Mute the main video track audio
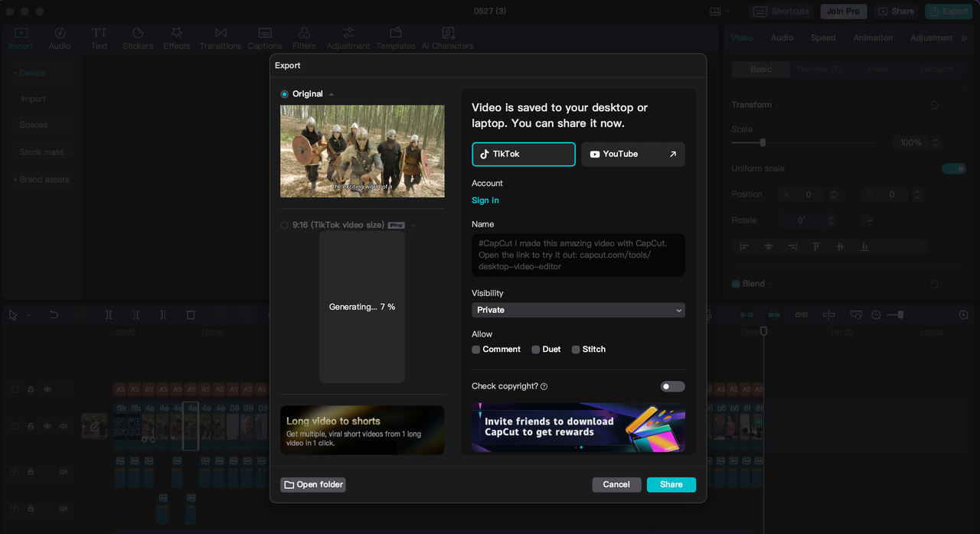Viewport: 980px width, 534px height. coord(64,426)
